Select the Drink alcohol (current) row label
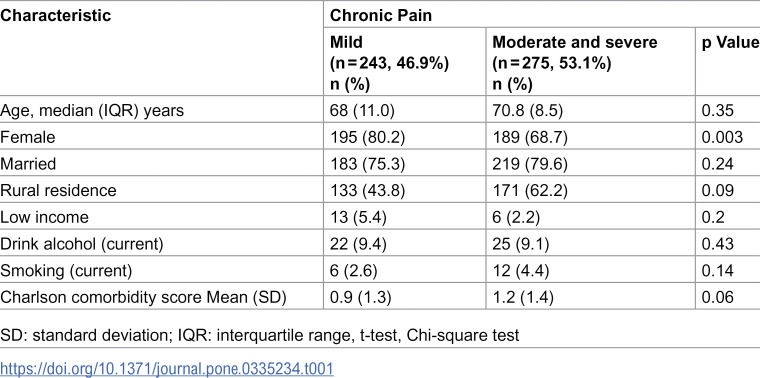This screenshot has width=760, height=378. [82, 243]
